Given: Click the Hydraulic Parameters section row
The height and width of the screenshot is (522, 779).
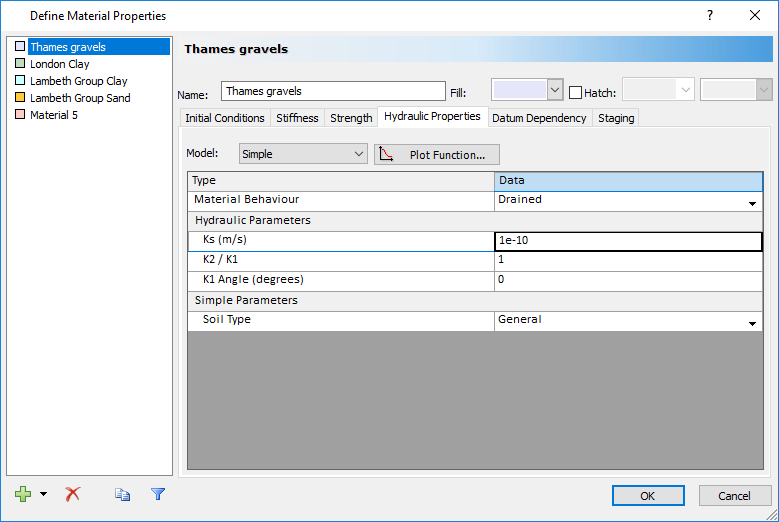Looking at the screenshot, I should pos(475,221).
